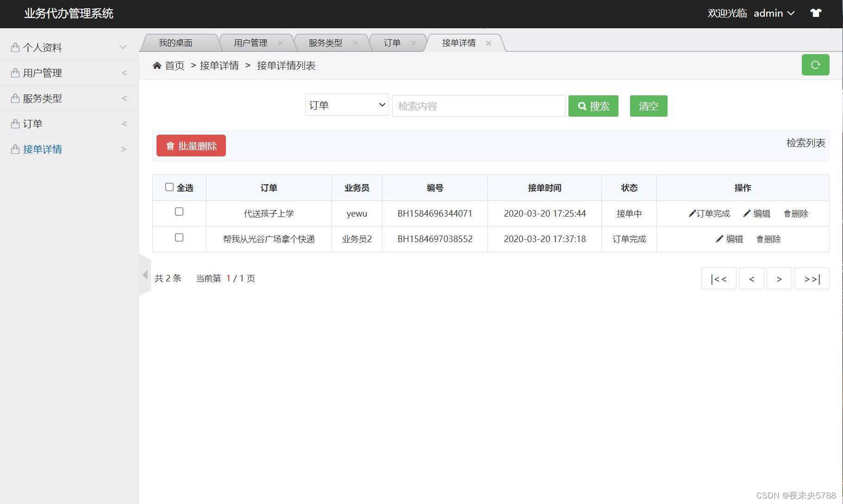Edit the 帮我从光谷广场拿个快递 row
The width and height of the screenshot is (843, 504).
tap(730, 239)
